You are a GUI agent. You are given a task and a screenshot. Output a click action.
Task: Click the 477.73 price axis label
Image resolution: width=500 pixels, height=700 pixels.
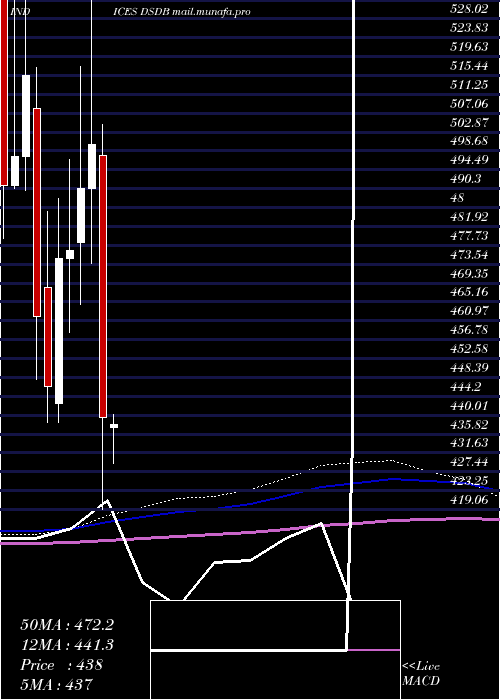[x=469, y=235]
